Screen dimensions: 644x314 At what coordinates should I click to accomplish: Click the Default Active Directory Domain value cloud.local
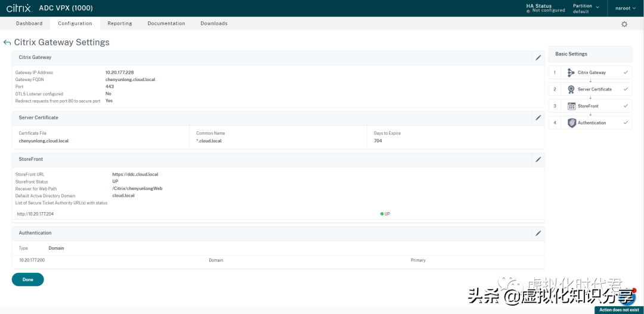coord(123,195)
